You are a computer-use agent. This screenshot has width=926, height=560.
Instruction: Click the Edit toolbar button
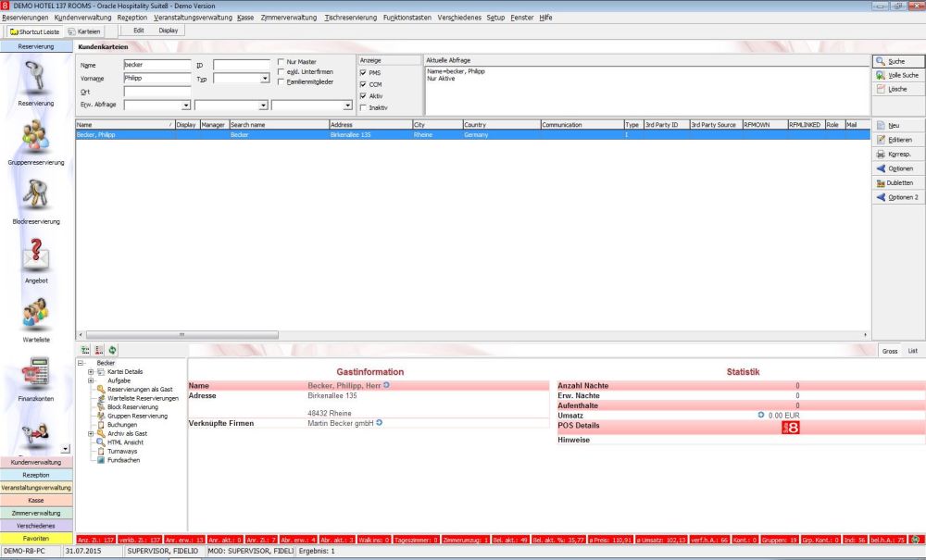click(139, 31)
